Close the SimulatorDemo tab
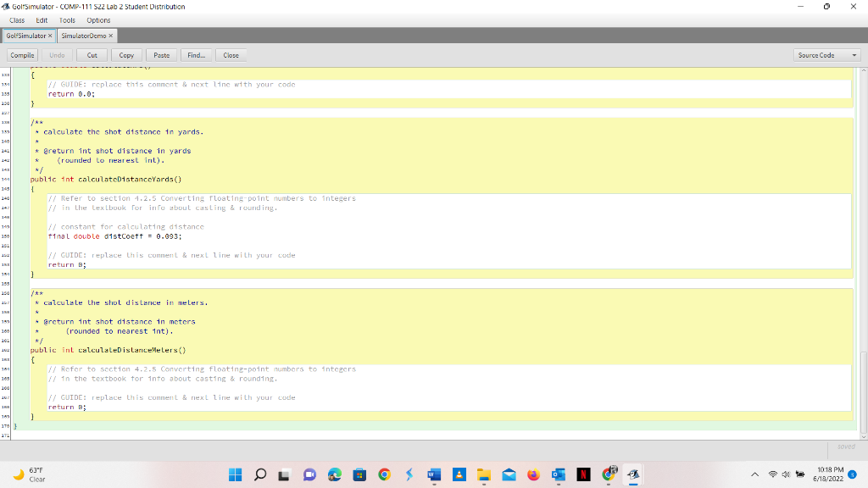The width and height of the screenshot is (868, 488). click(x=111, y=36)
